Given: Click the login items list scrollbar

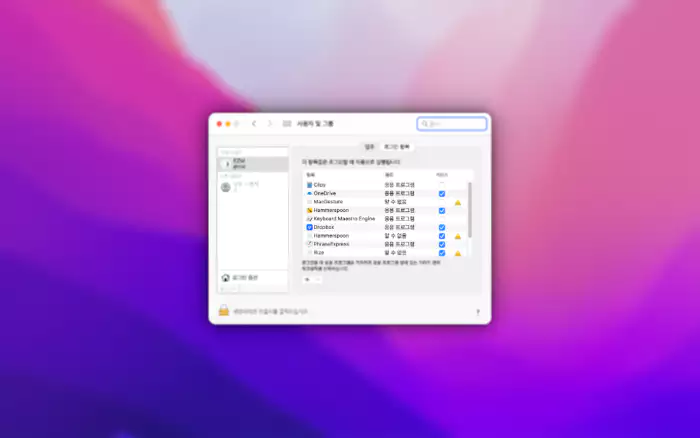Looking at the screenshot, I should 470,209.
